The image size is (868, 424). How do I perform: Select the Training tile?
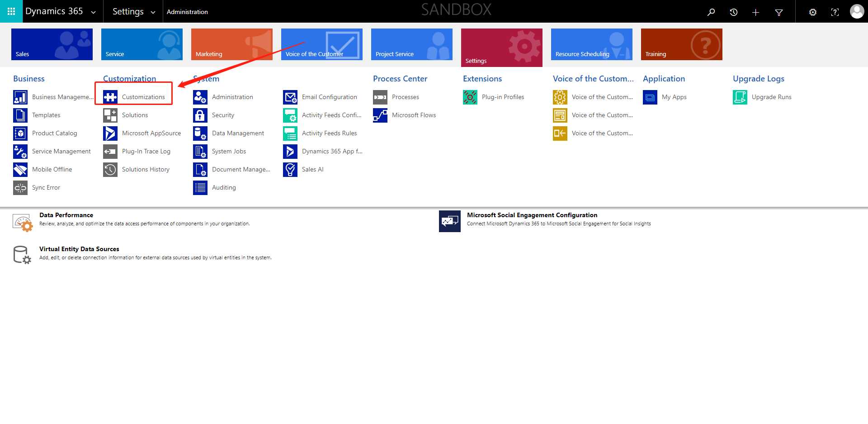coord(682,44)
